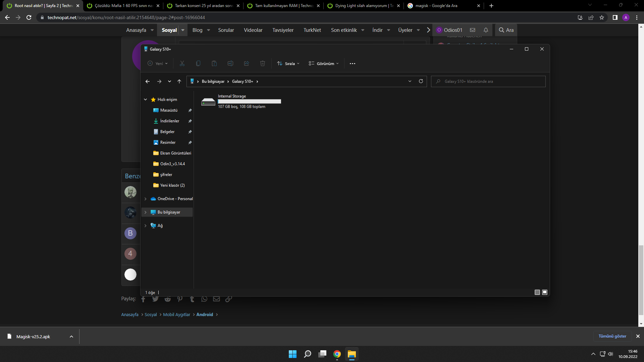Expand the Bu bilgisayar tree node
The height and width of the screenshot is (362, 644).
tap(146, 212)
